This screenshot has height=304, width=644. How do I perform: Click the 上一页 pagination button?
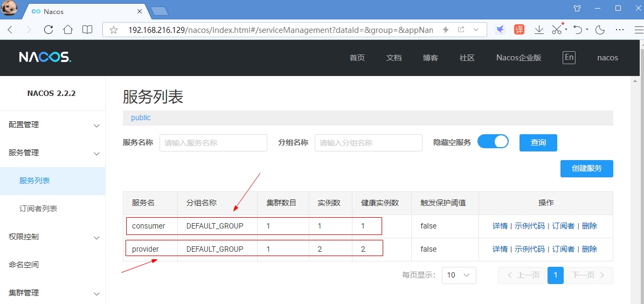pyautogui.click(x=522, y=275)
